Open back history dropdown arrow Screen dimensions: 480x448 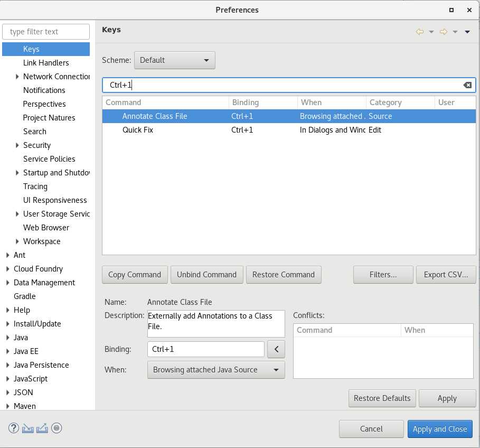(x=431, y=32)
